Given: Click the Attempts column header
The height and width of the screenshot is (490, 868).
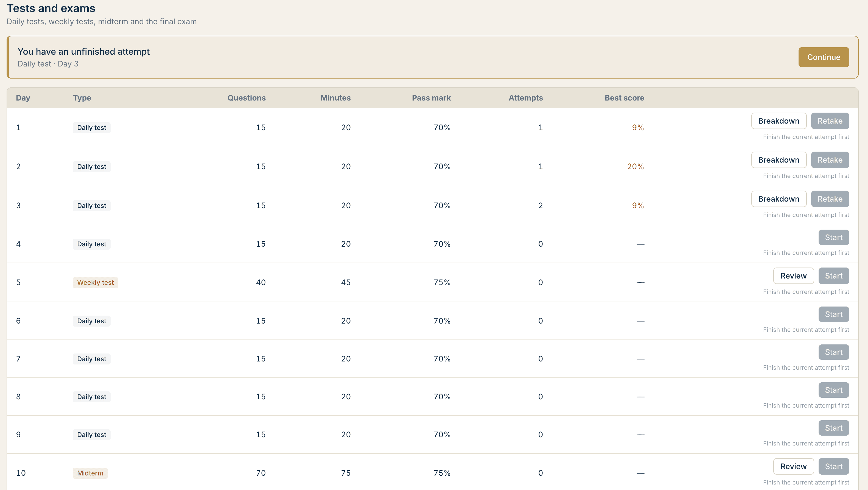Looking at the screenshot, I should 526,98.
